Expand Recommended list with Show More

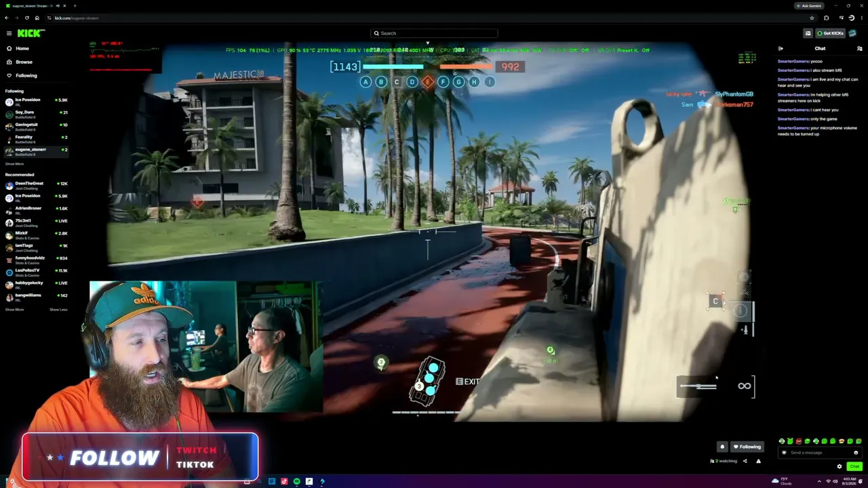[14, 310]
